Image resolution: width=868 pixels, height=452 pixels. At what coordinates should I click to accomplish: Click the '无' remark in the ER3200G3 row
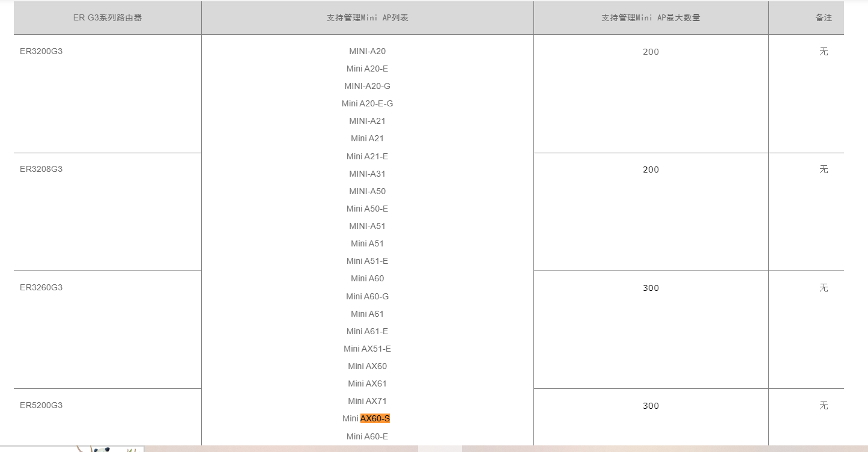point(824,52)
